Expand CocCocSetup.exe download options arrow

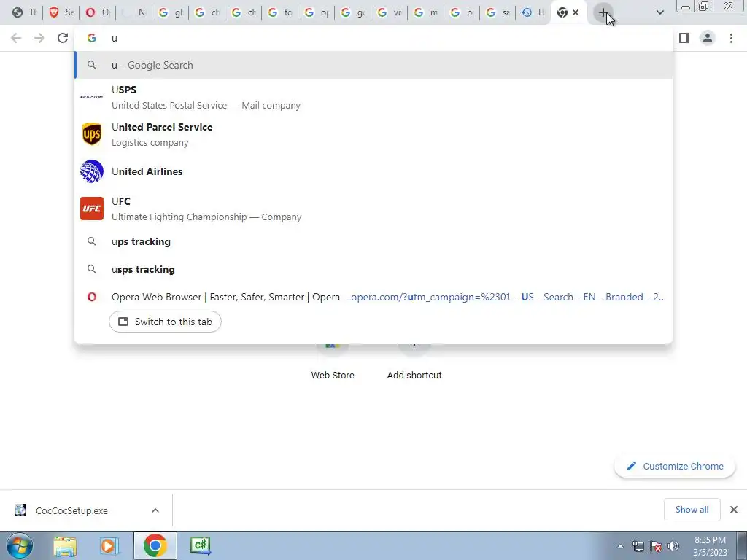(x=155, y=510)
